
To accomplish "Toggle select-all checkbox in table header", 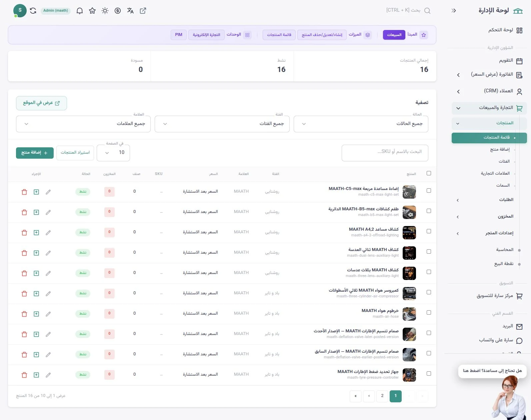I will click(x=429, y=173).
